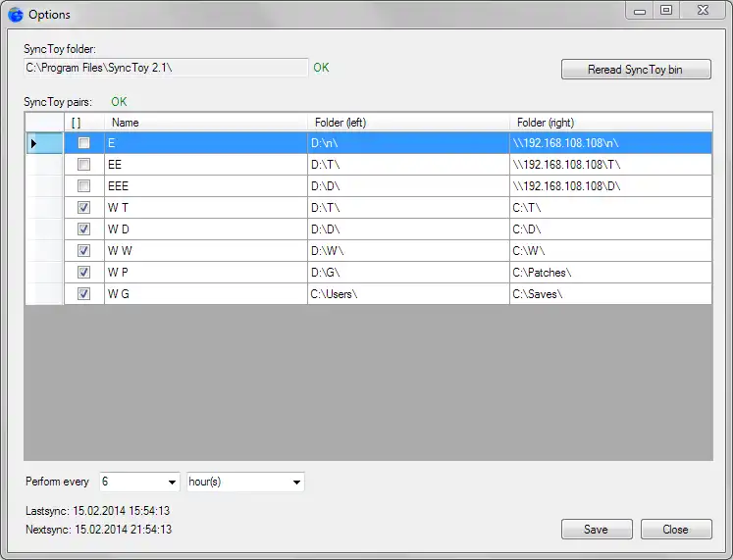This screenshot has height=560, width=733.
Task: Click the Folder (right) column header
Action: (610, 123)
